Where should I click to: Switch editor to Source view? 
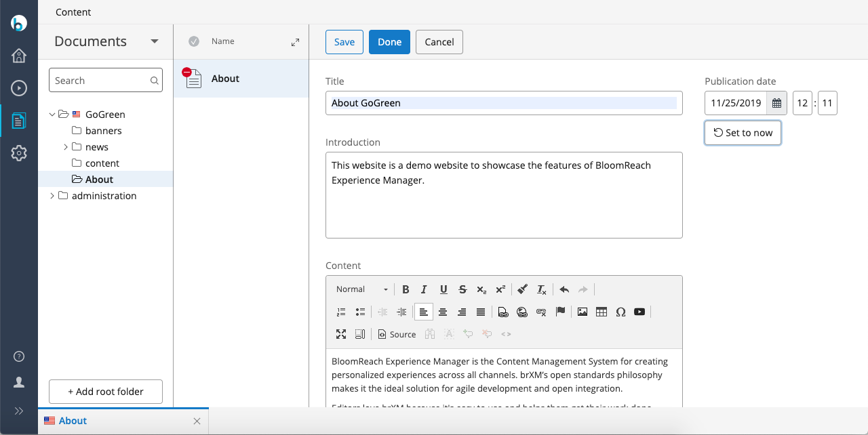pos(397,334)
